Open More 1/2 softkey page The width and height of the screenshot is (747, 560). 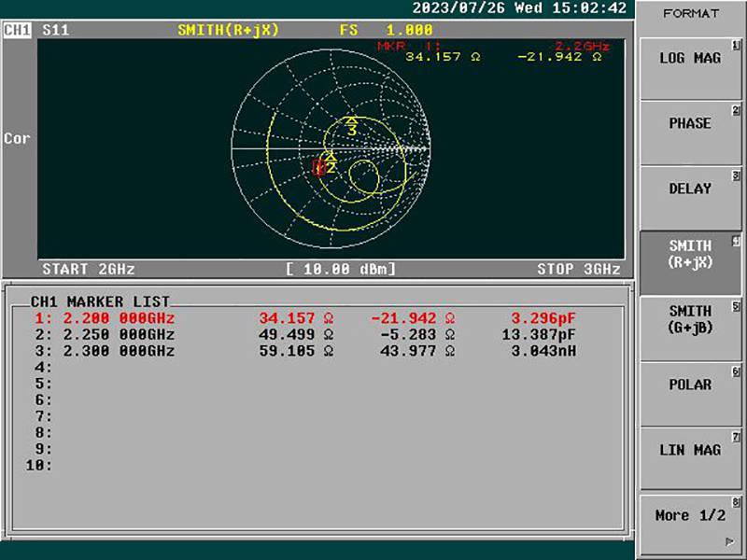(x=690, y=525)
